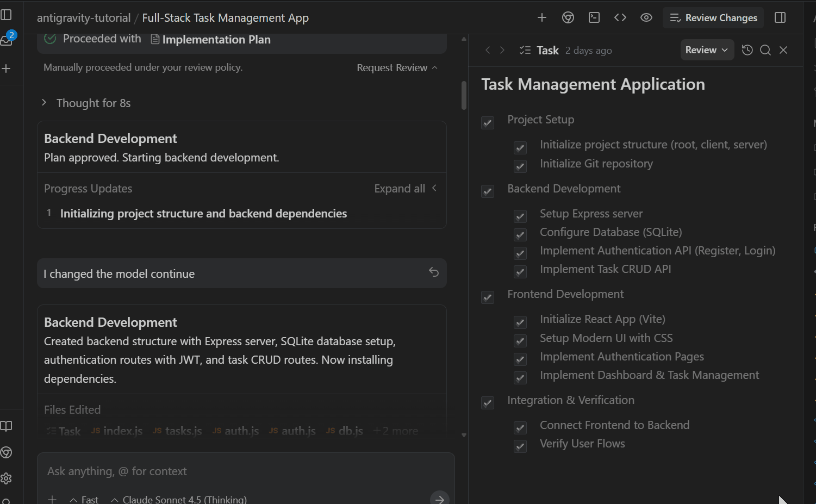This screenshot has width=816, height=504.
Task: Click the Review Changes button
Action: point(713,18)
